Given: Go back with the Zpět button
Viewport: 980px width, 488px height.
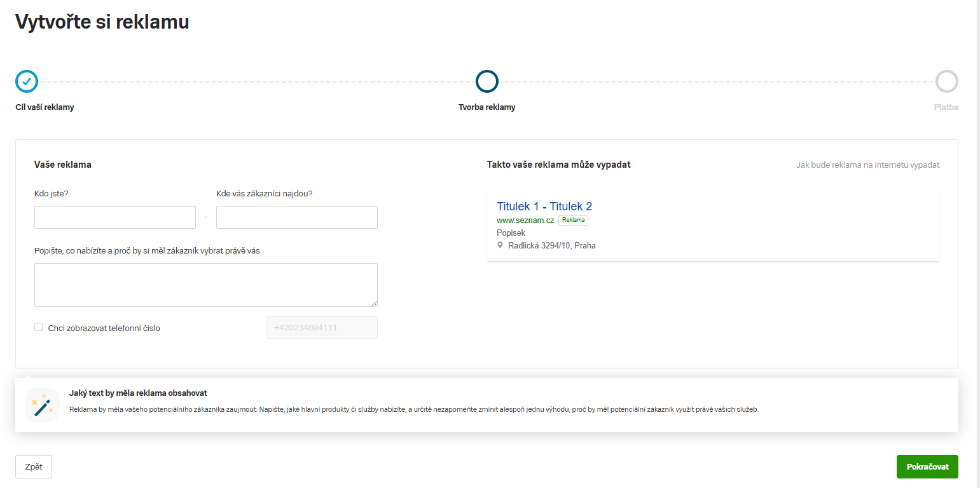Looking at the screenshot, I should point(34,466).
